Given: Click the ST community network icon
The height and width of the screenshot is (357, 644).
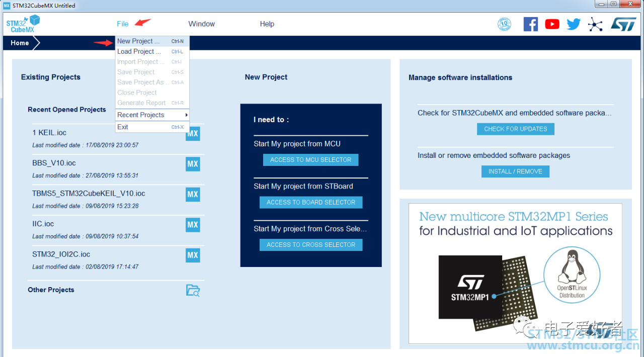Looking at the screenshot, I should pos(595,24).
